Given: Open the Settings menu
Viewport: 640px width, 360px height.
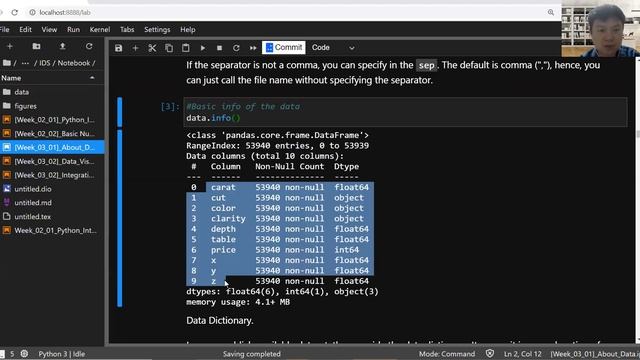Looking at the screenshot, I should 157,29.
